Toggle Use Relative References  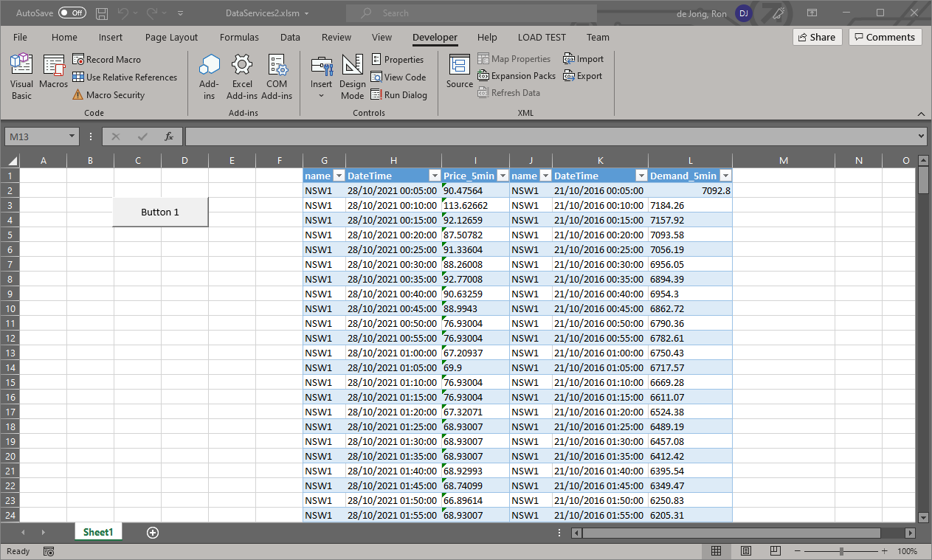[125, 77]
